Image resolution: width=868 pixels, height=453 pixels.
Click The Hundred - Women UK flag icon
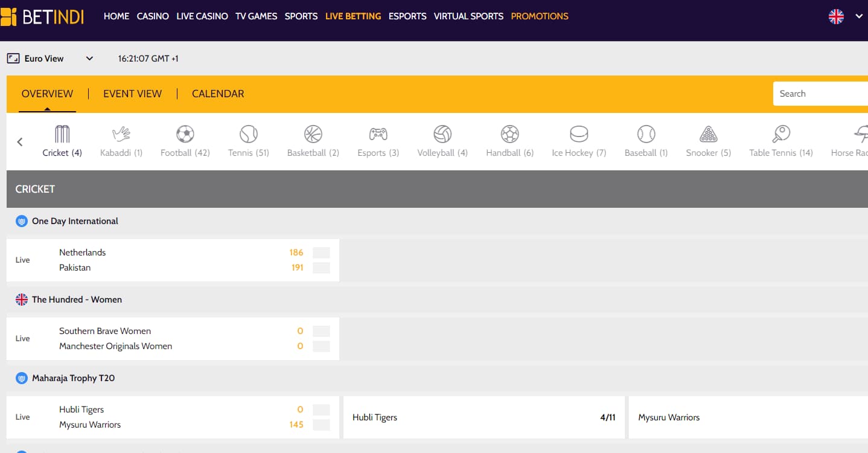click(x=22, y=300)
